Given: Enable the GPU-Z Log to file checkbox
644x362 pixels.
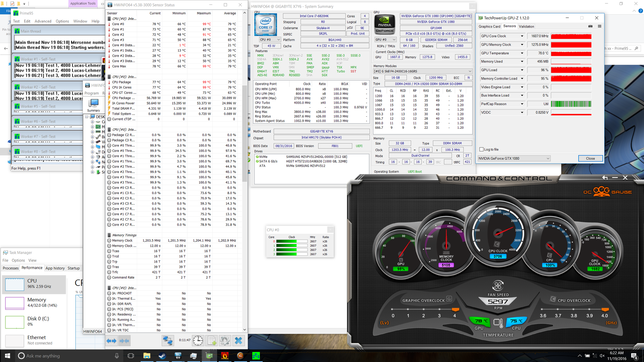Looking at the screenshot, I should [x=482, y=149].
